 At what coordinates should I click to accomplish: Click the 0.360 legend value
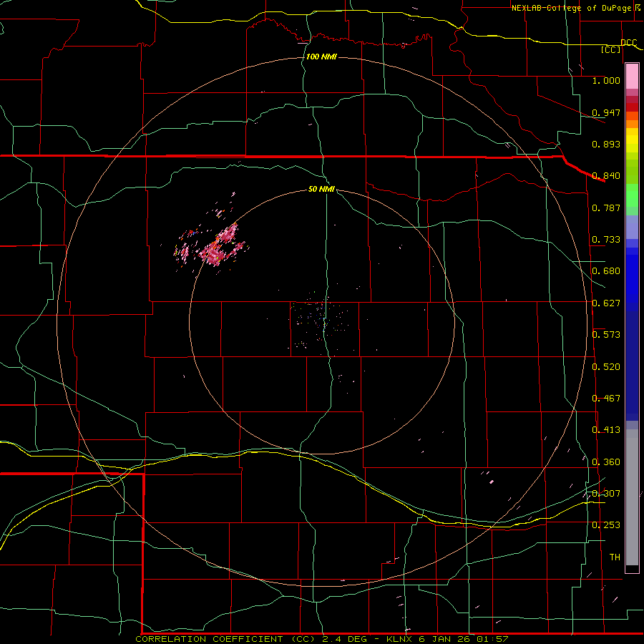point(606,462)
